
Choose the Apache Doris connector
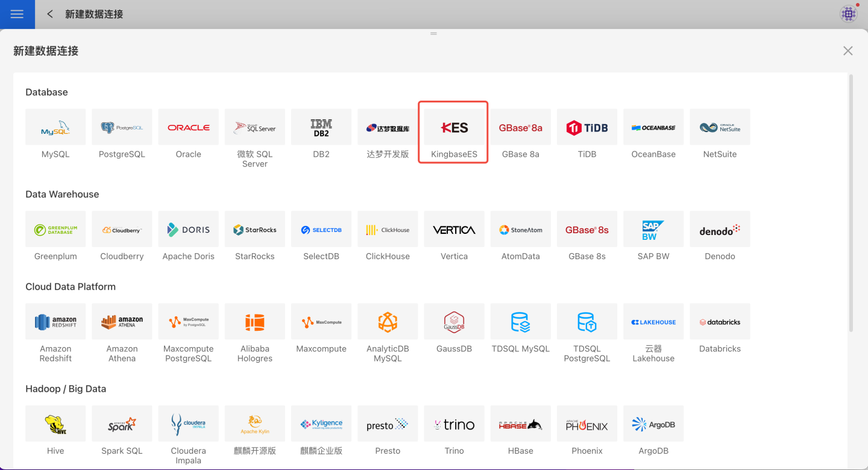[x=188, y=230]
